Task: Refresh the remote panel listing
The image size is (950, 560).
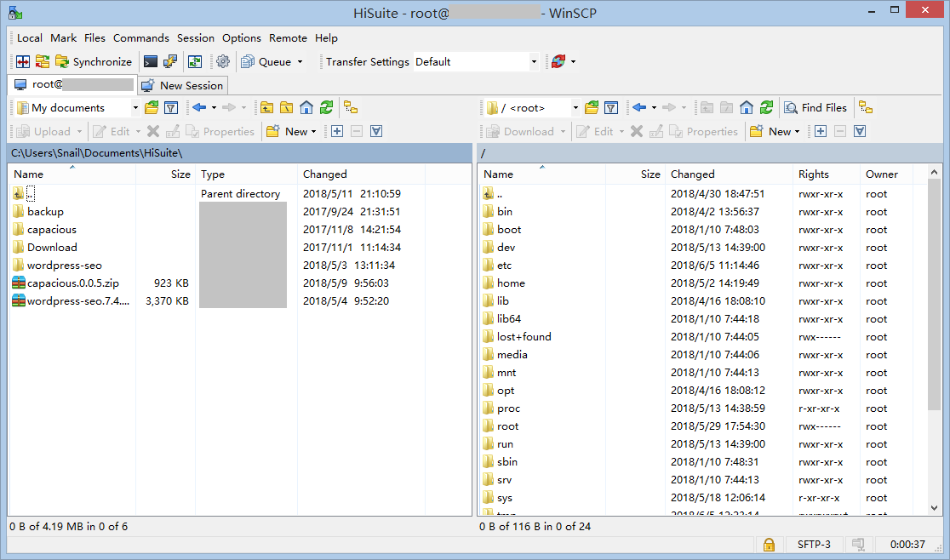Action: (767, 107)
